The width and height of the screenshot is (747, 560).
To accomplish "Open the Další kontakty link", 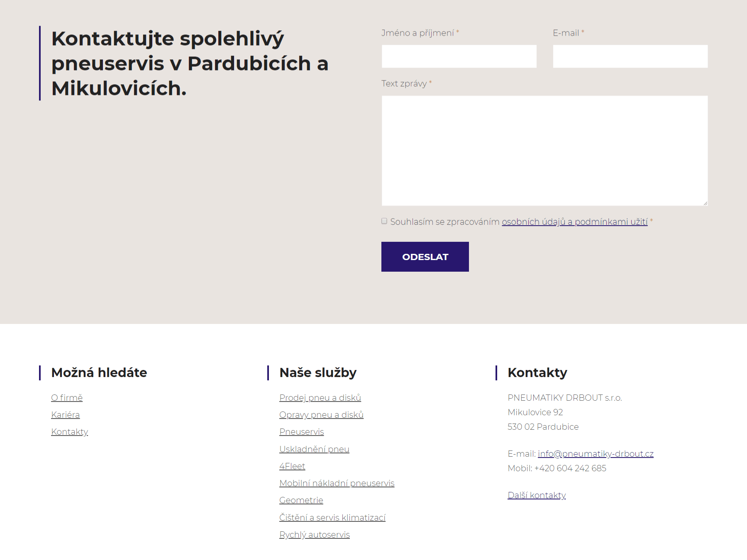I will pyautogui.click(x=537, y=495).
